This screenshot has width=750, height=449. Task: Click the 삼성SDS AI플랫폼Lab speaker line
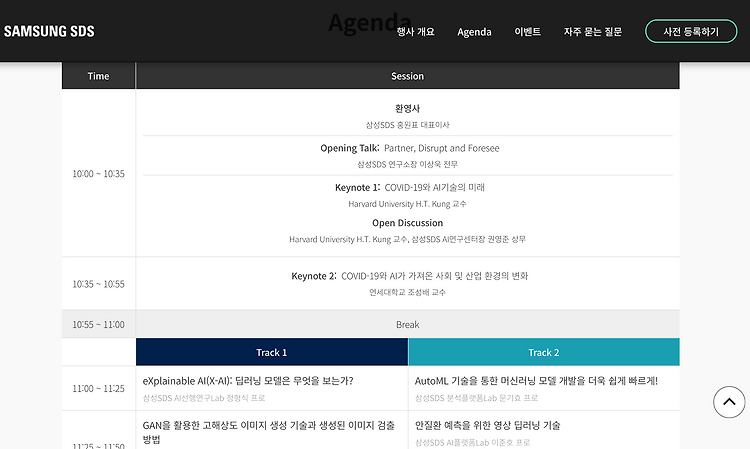pos(473,443)
